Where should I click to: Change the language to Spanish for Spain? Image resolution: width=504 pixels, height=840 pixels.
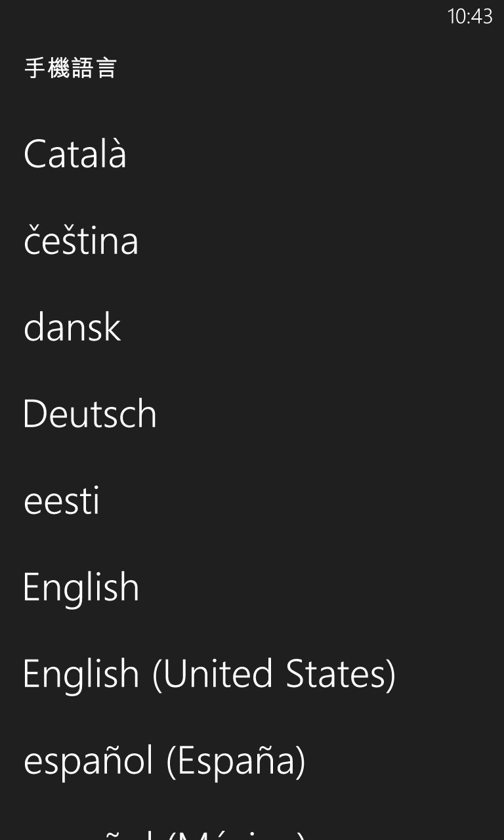point(164,761)
